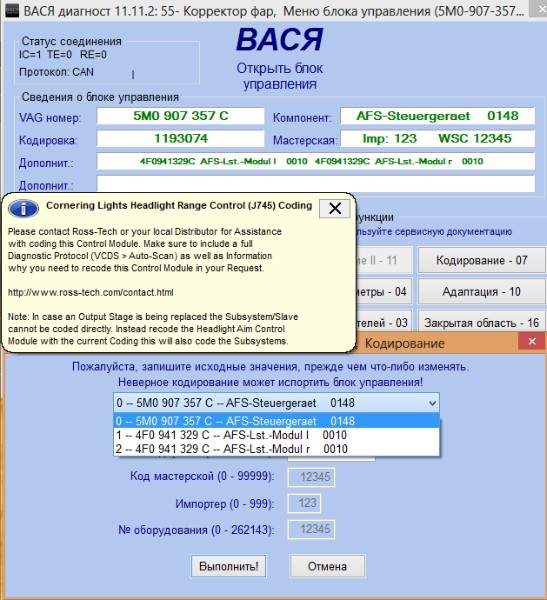The width and height of the screenshot is (547, 600).
Task: Click the 'Кодирование' dialog title bar text
Action: tap(405, 343)
